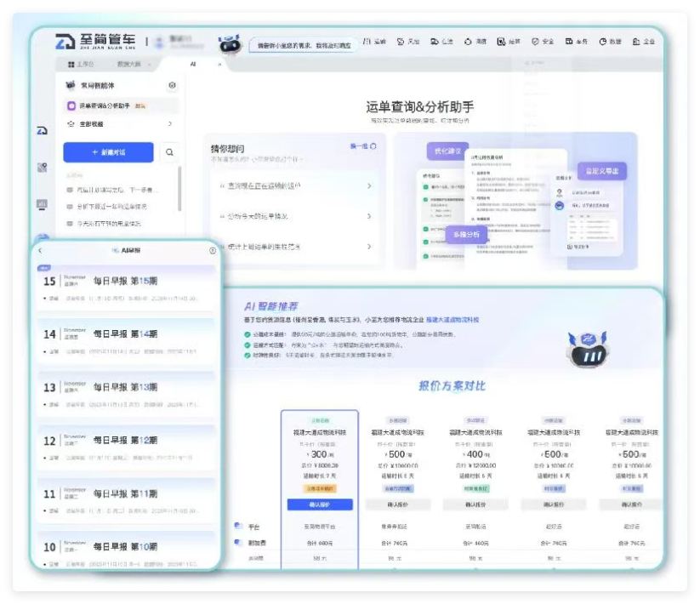Open the search icon beside 新建对话
This screenshot has width=700, height=604.
169,152
